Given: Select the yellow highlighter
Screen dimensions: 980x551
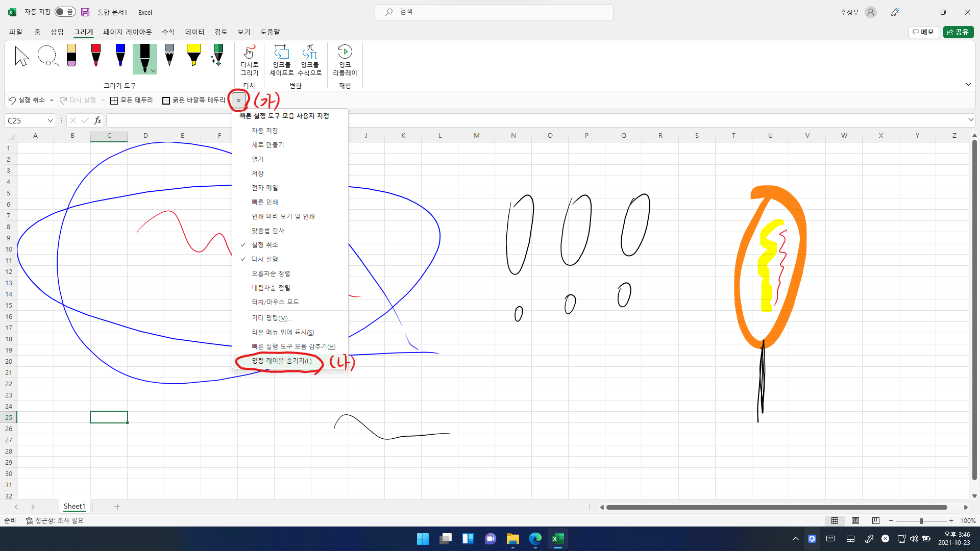Looking at the screenshot, I should (x=193, y=56).
